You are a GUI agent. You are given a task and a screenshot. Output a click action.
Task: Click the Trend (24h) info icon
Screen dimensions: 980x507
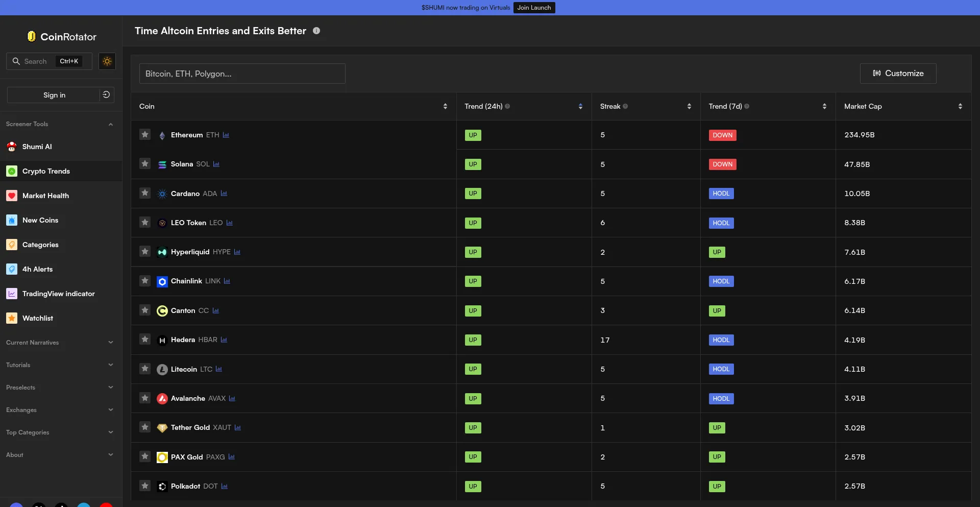pyautogui.click(x=507, y=106)
